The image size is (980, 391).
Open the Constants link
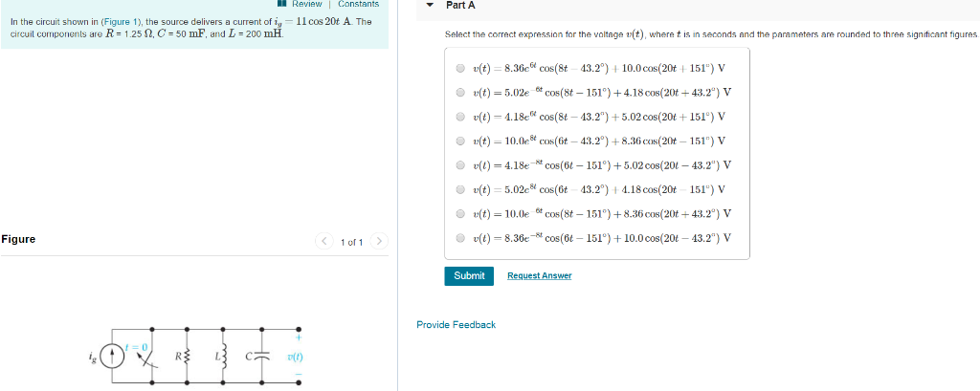click(x=358, y=4)
